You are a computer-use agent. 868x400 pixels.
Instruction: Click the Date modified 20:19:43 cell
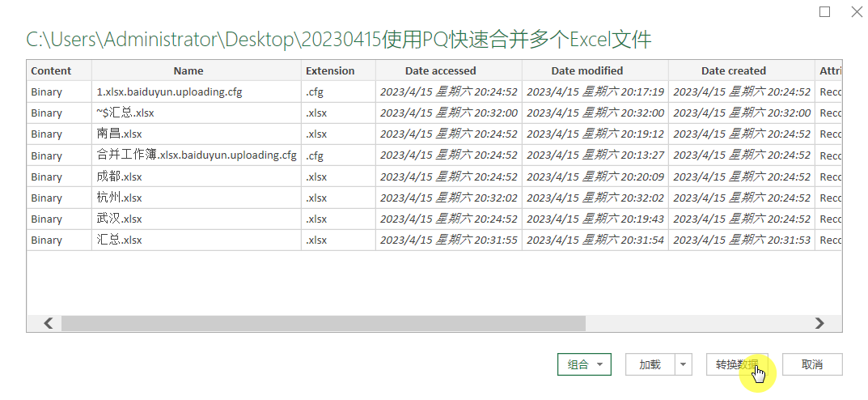[595, 219]
